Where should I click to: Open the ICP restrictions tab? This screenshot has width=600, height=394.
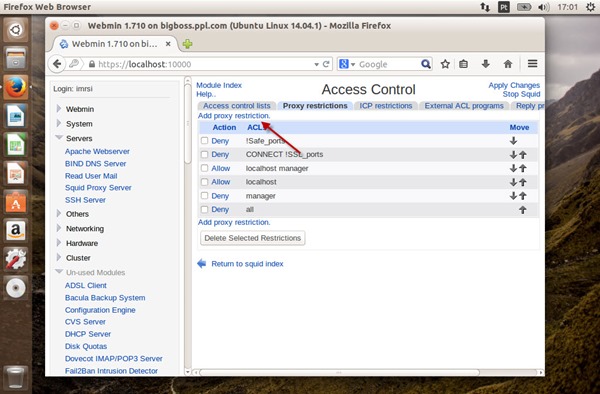coord(386,106)
